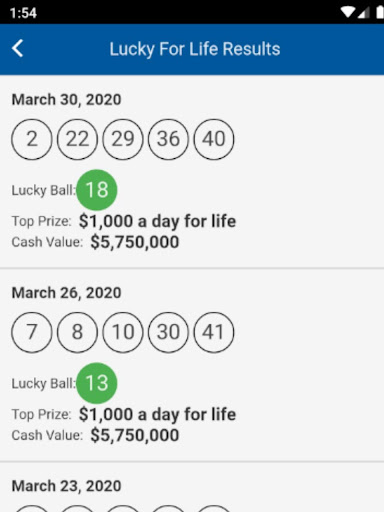
Task: Open March 26, 2020 result heading
Action: 66,293
